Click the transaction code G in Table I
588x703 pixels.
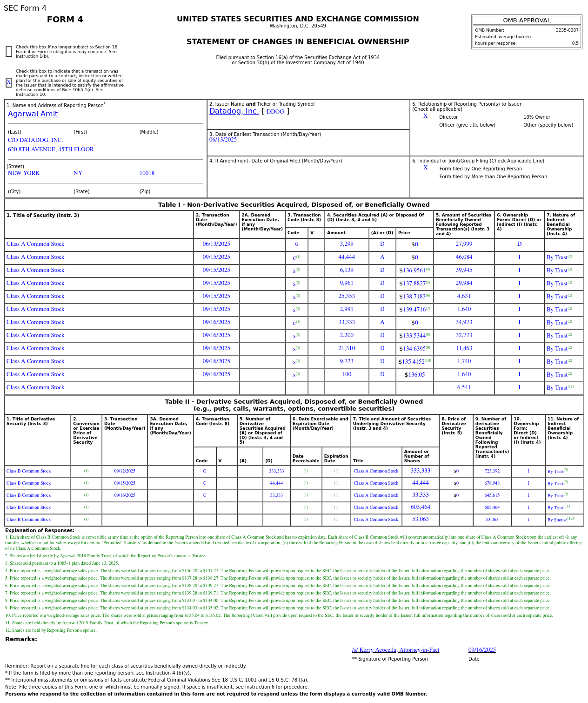coord(296,244)
